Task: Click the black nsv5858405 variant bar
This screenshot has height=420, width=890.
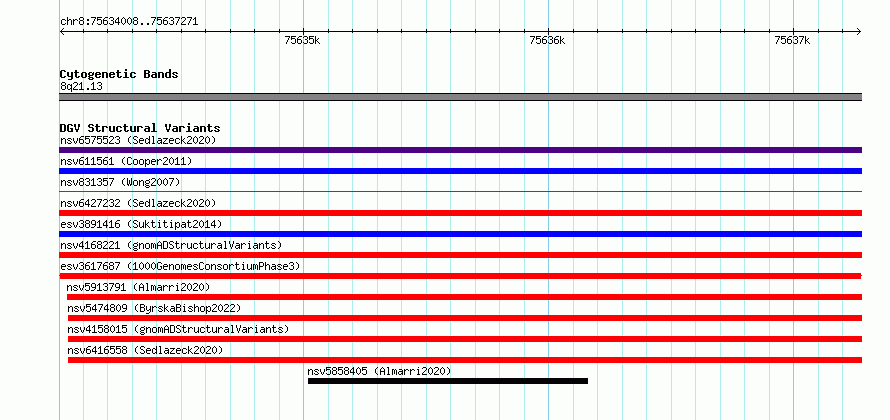Action: (448, 381)
